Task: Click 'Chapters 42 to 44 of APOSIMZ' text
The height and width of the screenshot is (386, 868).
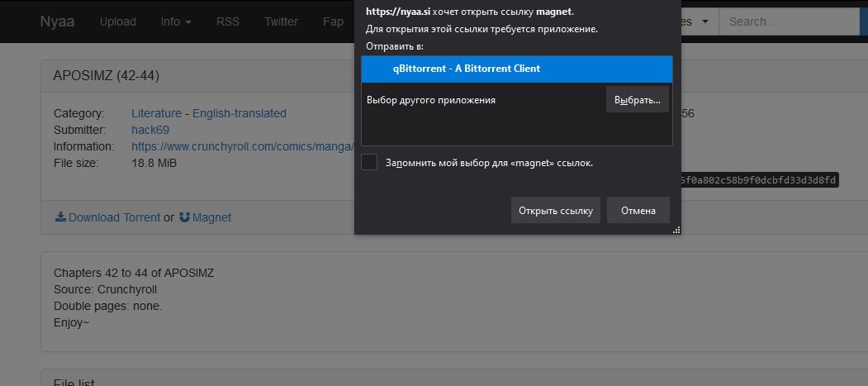Action: [x=134, y=273]
